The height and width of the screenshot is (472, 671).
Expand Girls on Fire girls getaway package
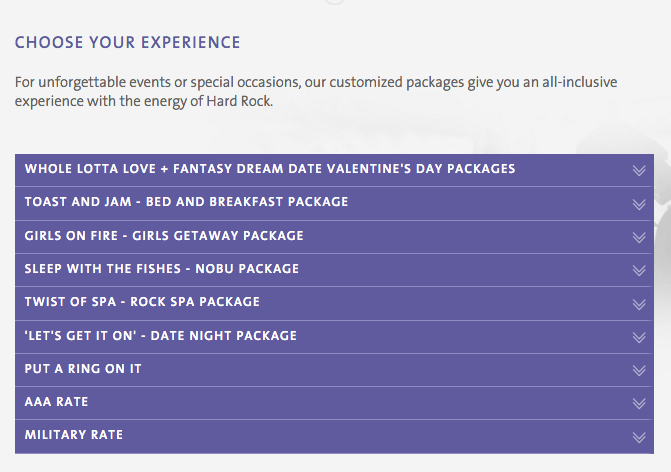pos(334,237)
